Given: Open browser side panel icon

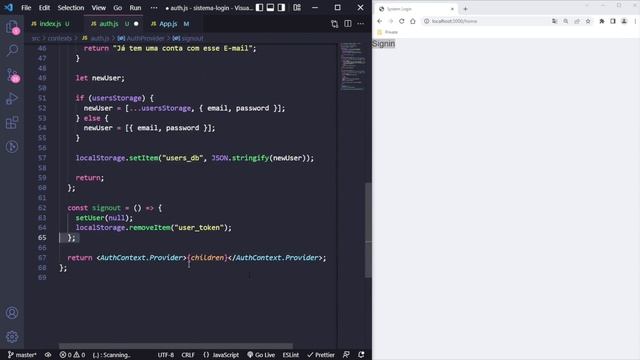Looking at the screenshot, I should coord(613,21).
